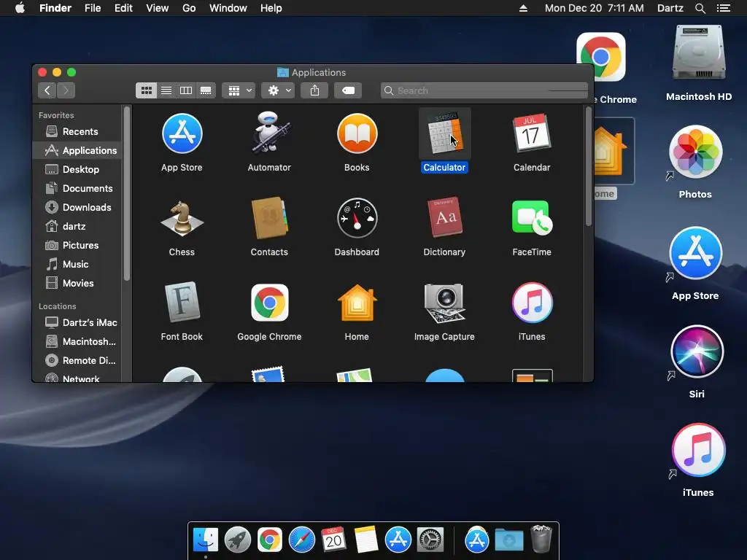
Task: Open the View menu
Action: click(x=158, y=8)
